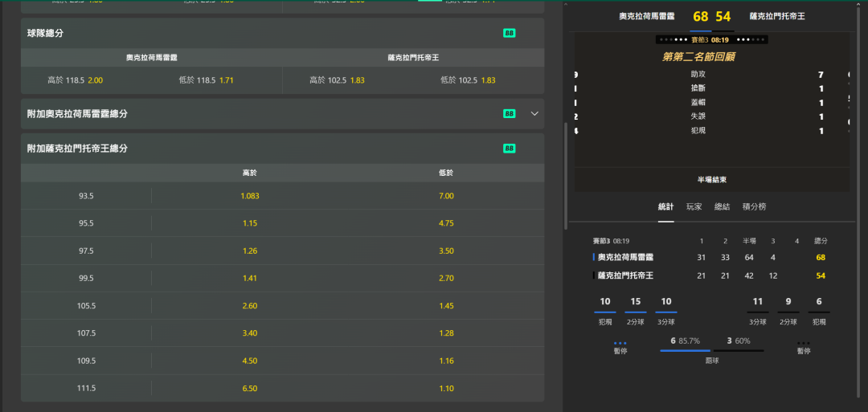Click 薩克拉門托帝王 row in the score table
This screenshot has width=868, height=412.
coord(712,275)
